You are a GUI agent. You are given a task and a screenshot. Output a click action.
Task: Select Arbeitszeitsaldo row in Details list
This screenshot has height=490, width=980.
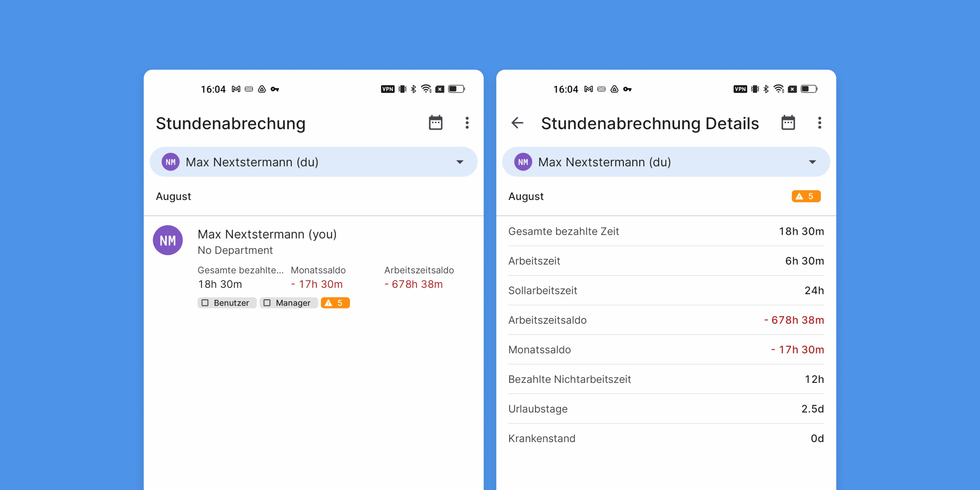[x=666, y=320]
